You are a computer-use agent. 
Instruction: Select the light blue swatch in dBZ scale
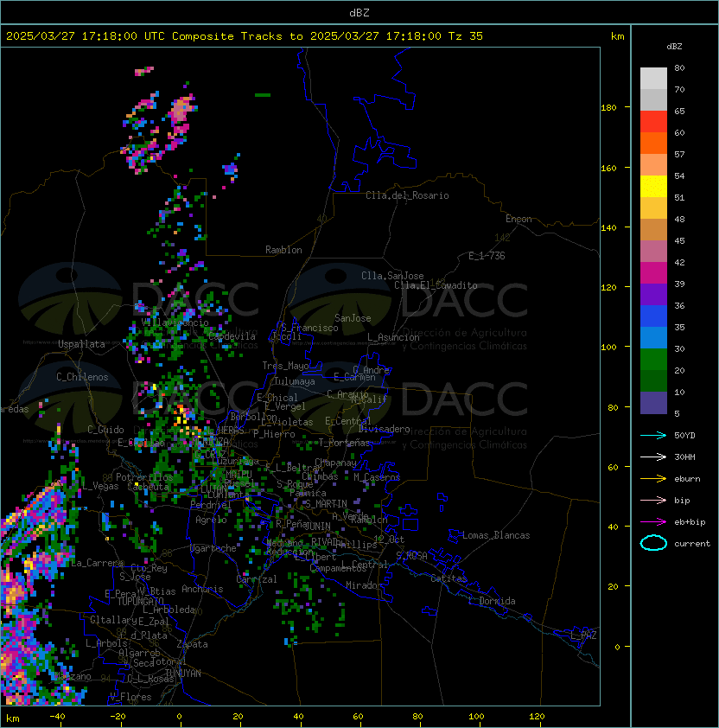(653, 337)
